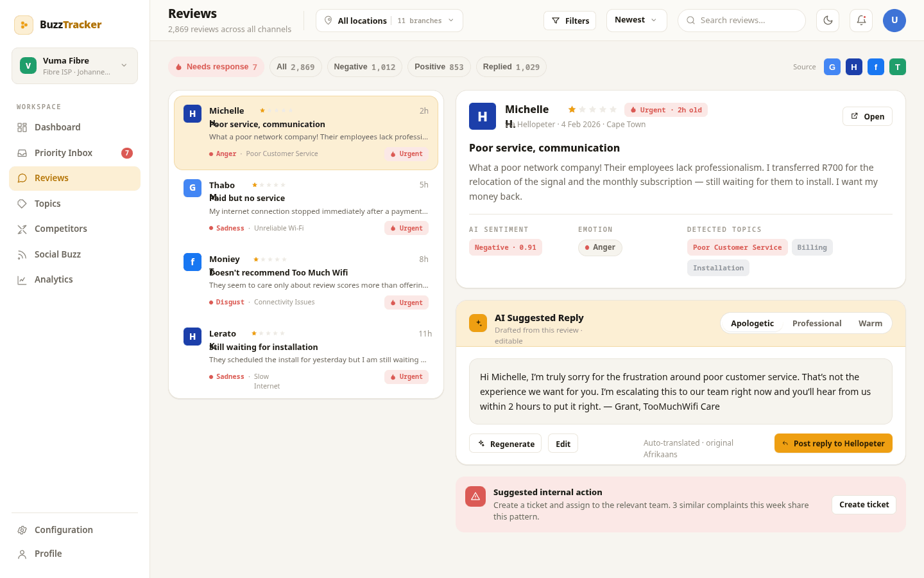This screenshot has height=578, width=924.
Task: Click Michelle's star rating in detail panel
Action: coord(592,110)
